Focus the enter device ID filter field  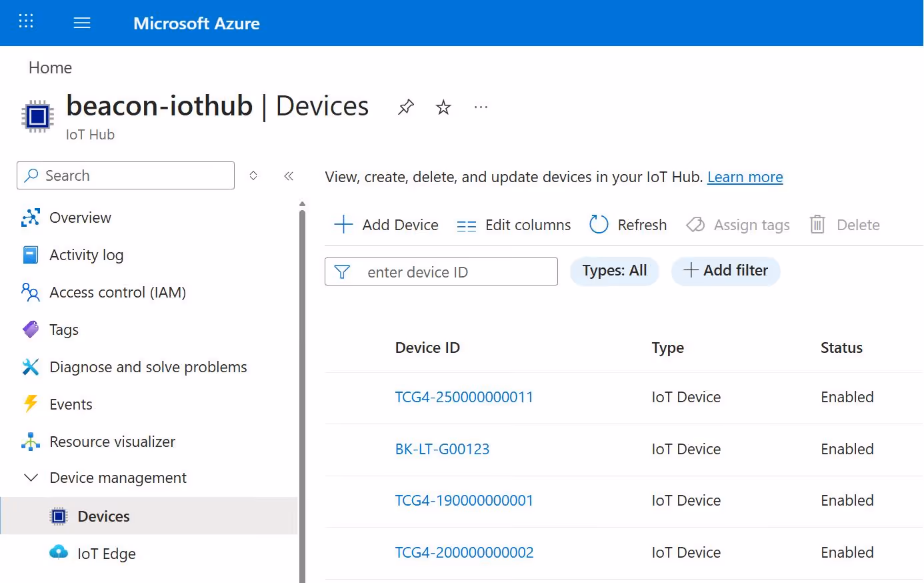[441, 271]
